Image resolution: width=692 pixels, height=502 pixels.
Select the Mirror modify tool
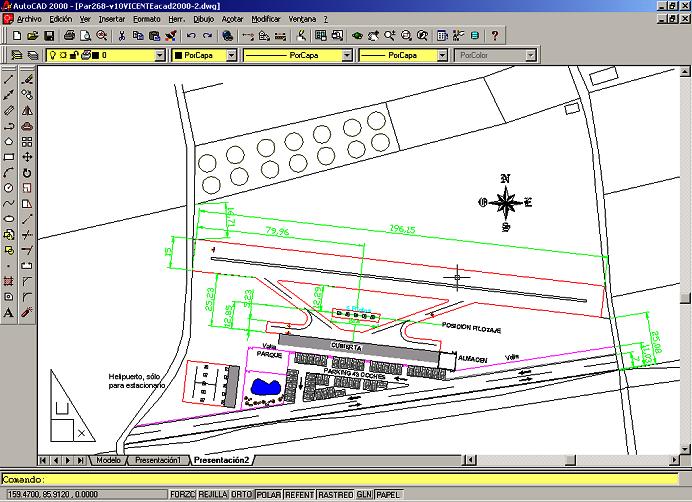click(x=27, y=110)
